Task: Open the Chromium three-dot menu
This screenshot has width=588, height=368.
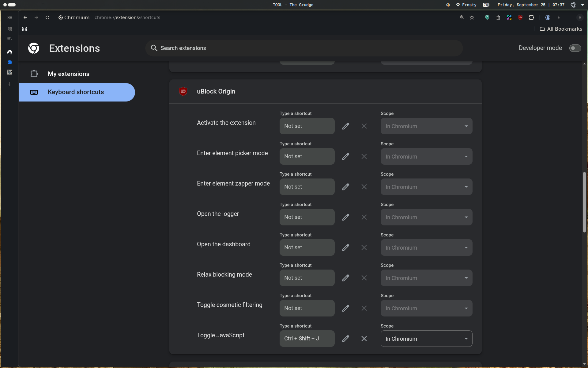Action: tap(559, 17)
